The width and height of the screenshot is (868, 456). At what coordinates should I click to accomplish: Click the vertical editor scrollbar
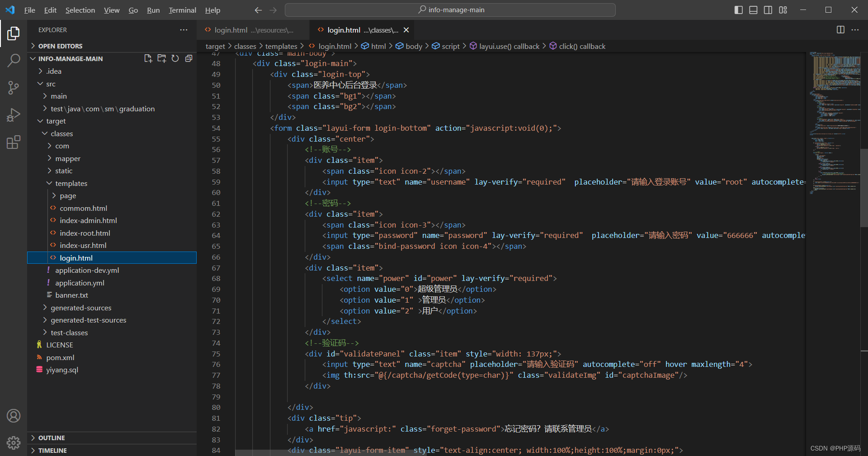(x=864, y=187)
